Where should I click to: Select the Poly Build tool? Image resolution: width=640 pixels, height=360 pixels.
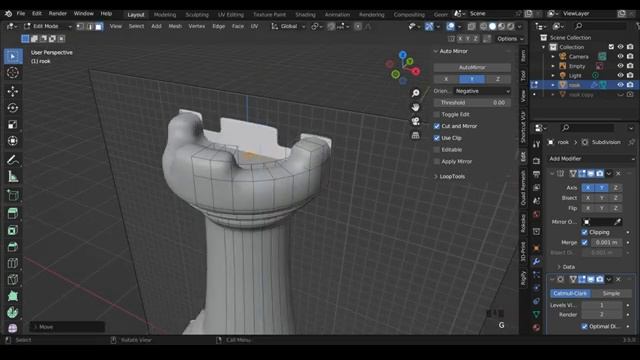(13, 296)
